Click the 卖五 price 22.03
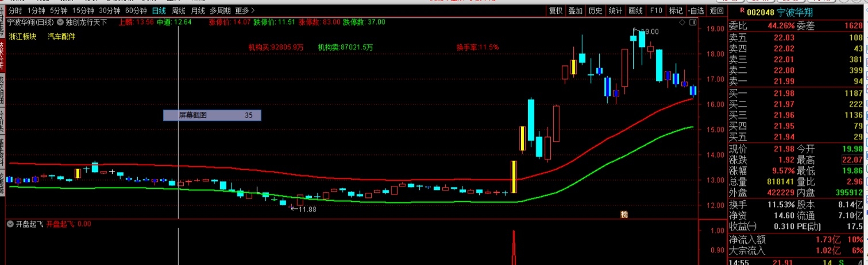 click(784, 37)
